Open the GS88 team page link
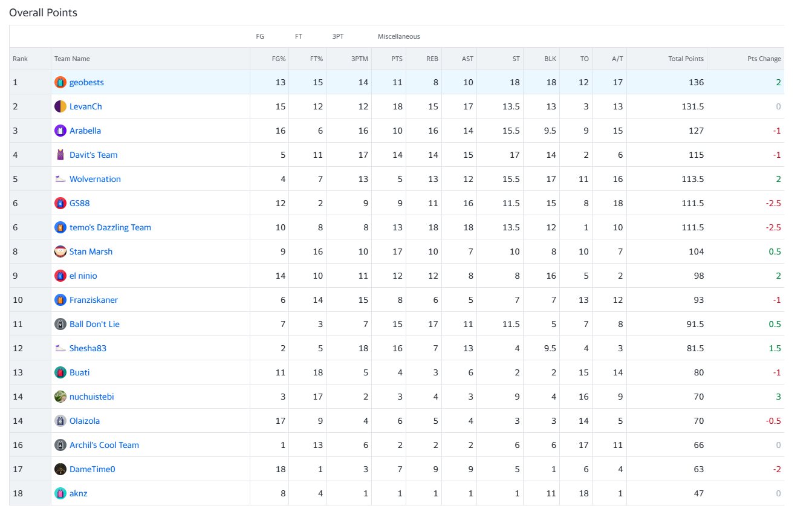This screenshot has width=812, height=506. (x=80, y=203)
